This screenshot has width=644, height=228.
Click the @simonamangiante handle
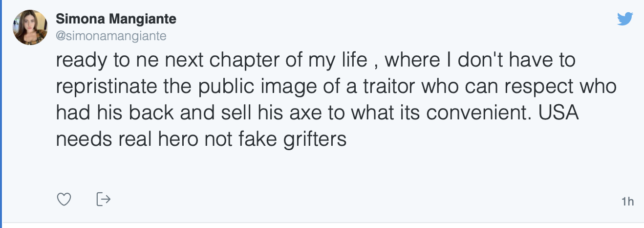[x=111, y=36]
